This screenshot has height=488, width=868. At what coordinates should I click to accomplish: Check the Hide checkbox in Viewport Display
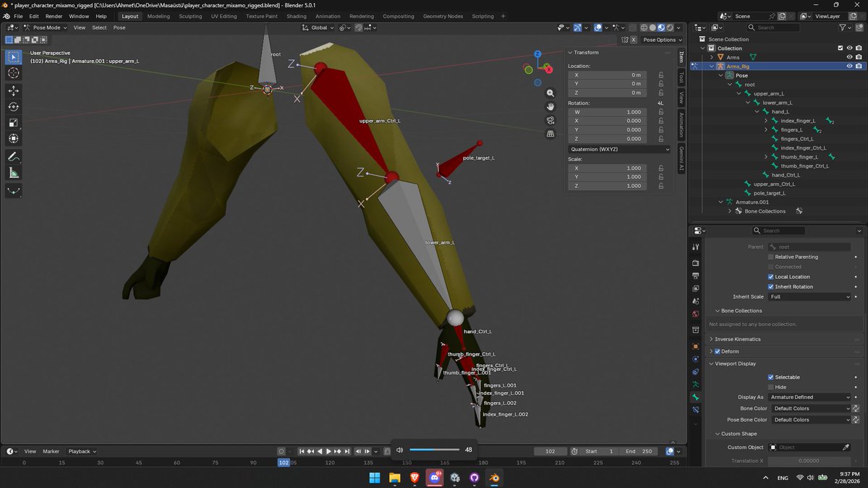[x=771, y=388]
